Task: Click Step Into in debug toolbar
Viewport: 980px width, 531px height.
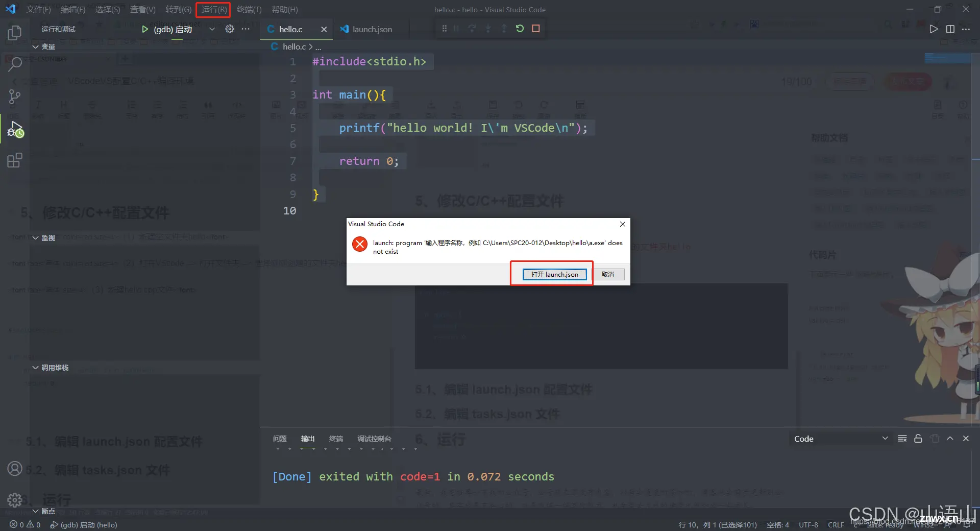Action: (488, 29)
